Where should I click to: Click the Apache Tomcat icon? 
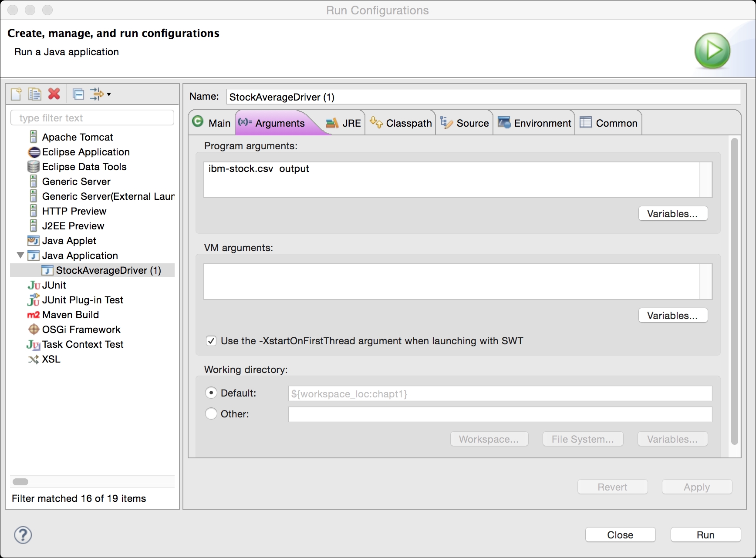tap(34, 137)
